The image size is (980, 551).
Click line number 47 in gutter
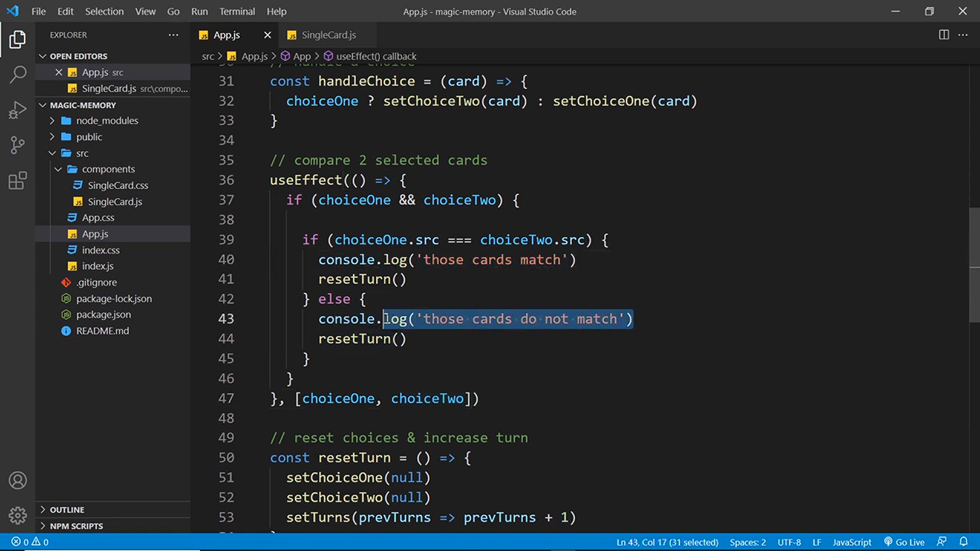226,398
